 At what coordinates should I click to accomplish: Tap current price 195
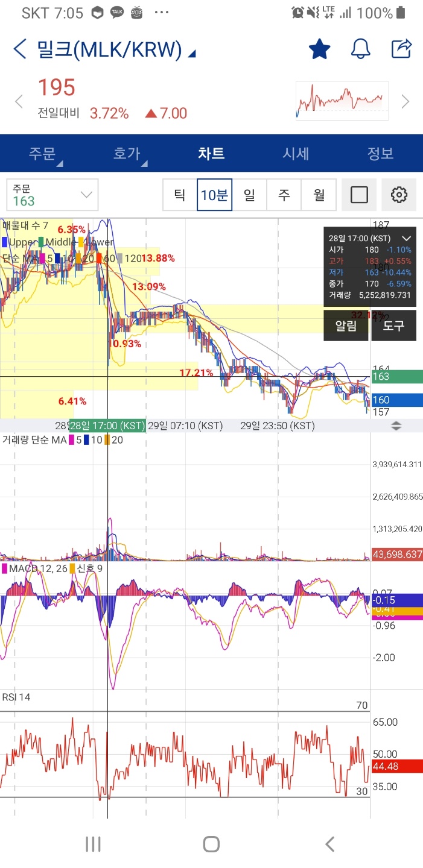pos(57,87)
